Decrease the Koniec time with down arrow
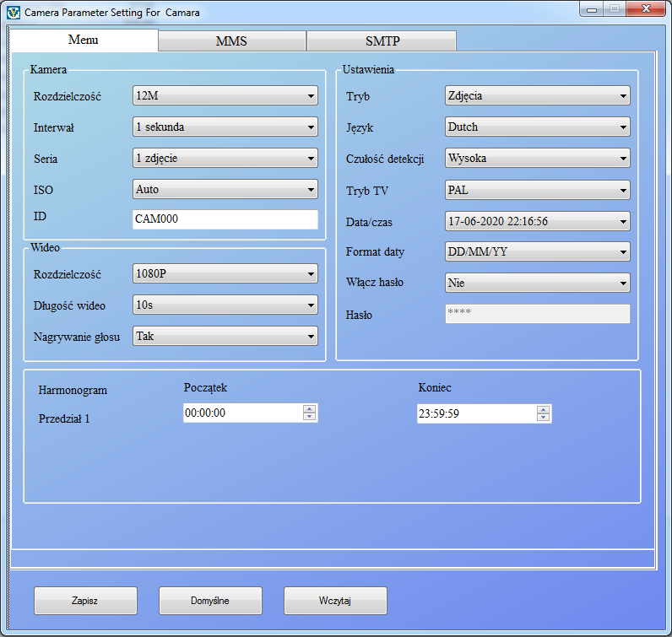The width and height of the screenshot is (672, 637). point(543,418)
